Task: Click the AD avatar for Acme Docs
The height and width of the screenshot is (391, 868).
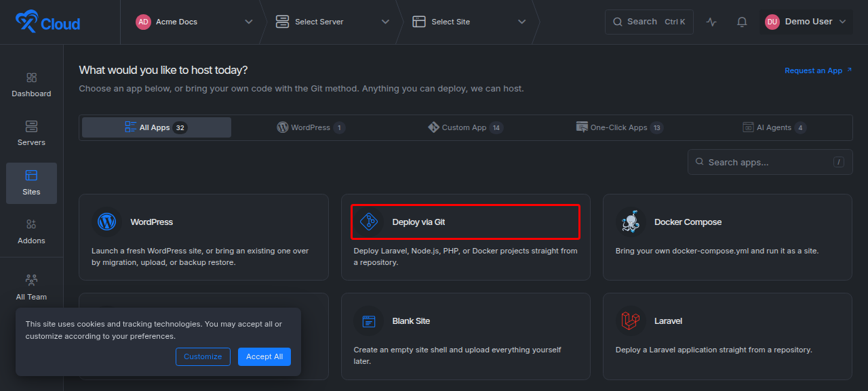Action: click(x=143, y=22)
